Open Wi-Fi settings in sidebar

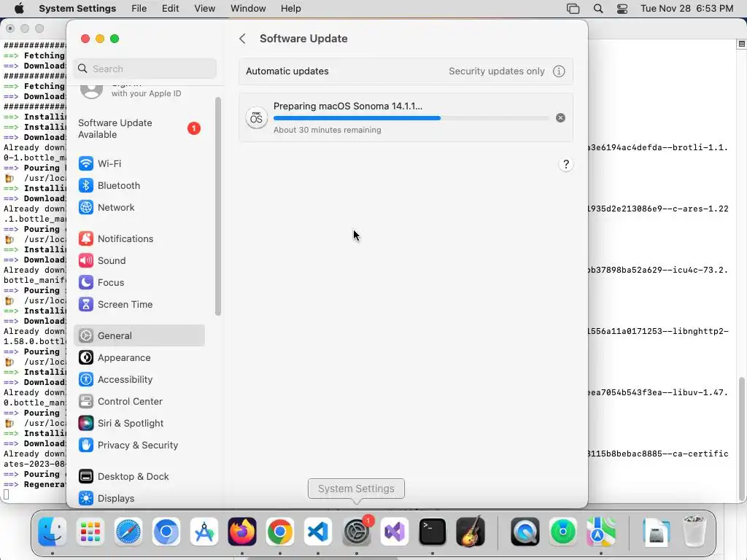pos(139,163)
